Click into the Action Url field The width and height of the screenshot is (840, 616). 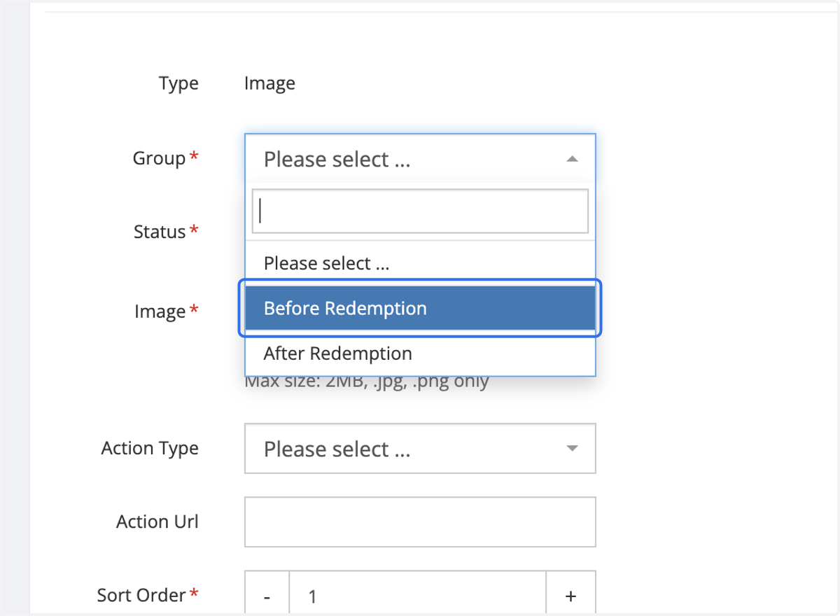point(420,521)
